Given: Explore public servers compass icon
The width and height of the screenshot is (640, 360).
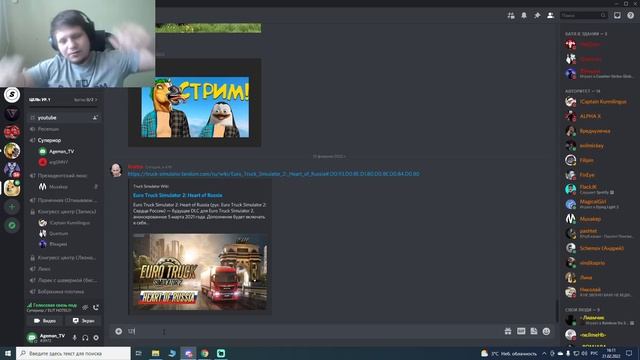Looking at the screenshot, I should pos(12,225).
